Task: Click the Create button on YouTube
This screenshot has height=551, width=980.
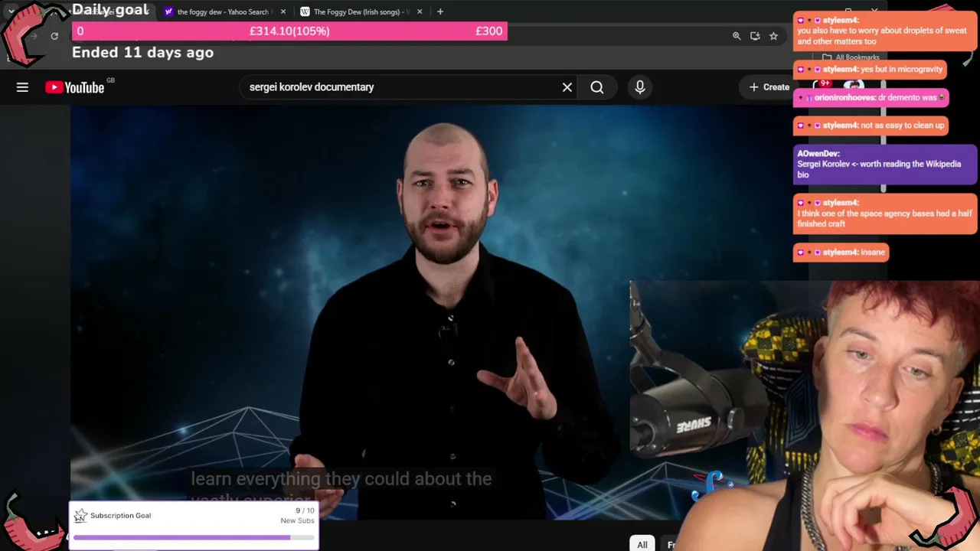Action: (x=768, y=87)
